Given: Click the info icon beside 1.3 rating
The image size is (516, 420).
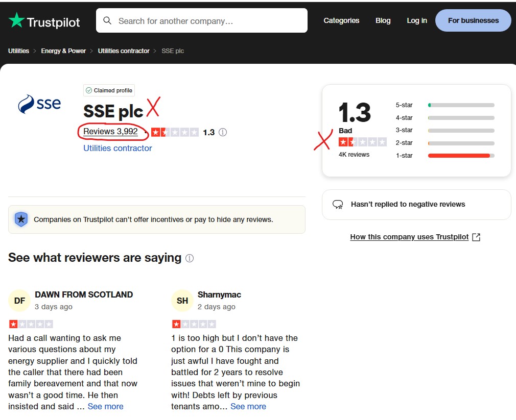Looking at the screenshot, I should point(223,132).
